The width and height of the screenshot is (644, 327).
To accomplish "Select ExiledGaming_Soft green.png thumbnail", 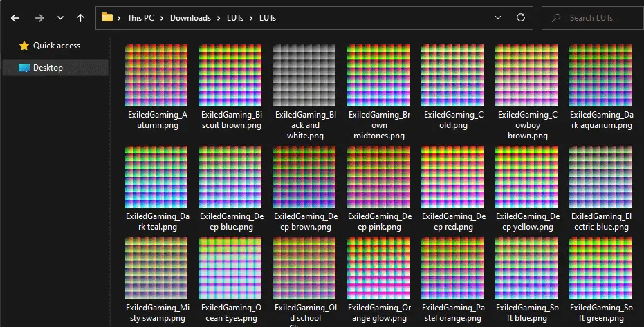I will 600,268.
